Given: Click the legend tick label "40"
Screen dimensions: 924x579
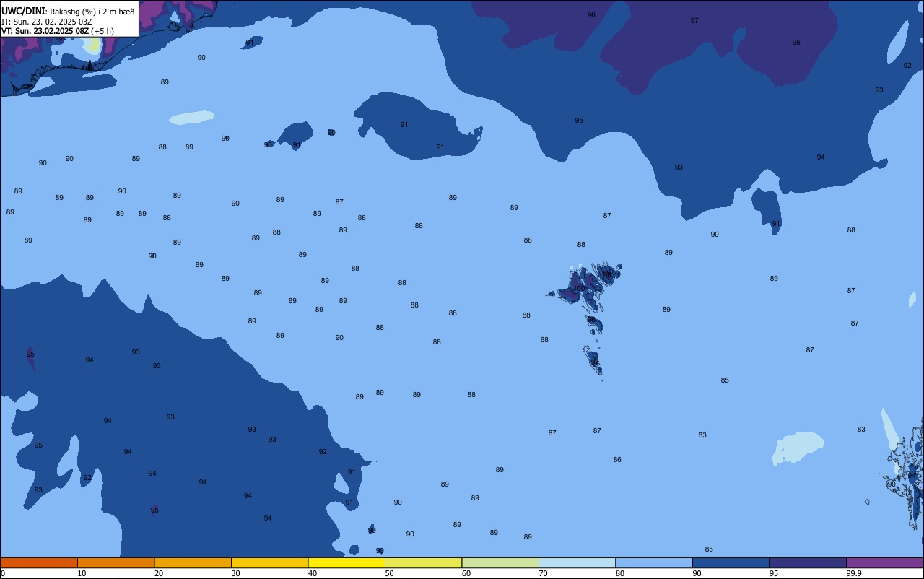Looking at the screenshot, I should coord(313,573).
